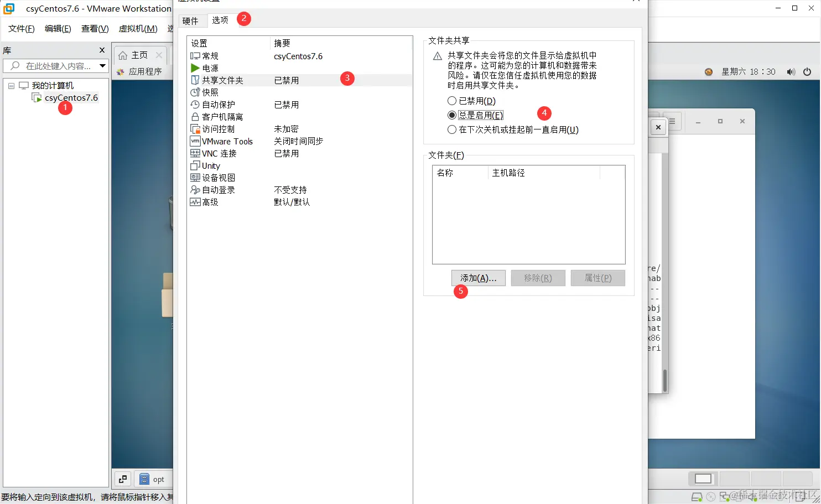Click the Remove (移除) button
Viewport: 821px width, 504px height.
[538, 278]
